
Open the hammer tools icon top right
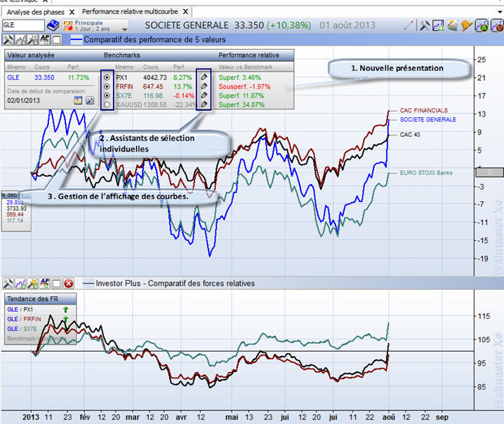pyautogui.click(x=425, y=25)
